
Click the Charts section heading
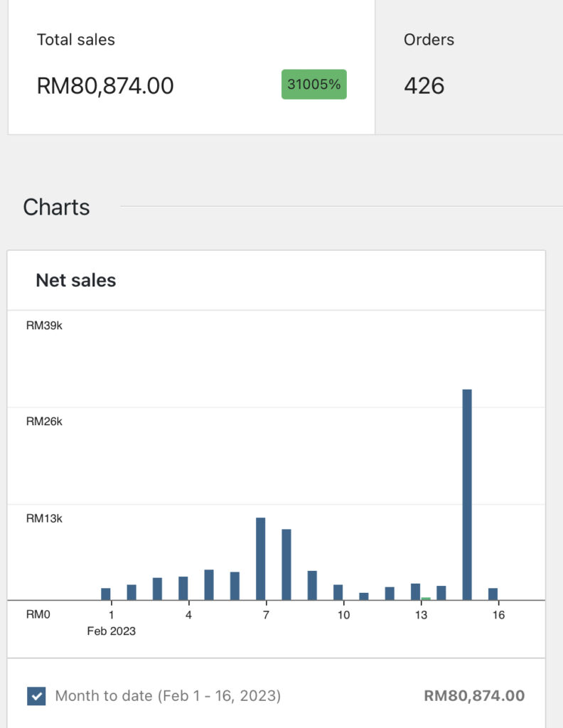(57, 207)
